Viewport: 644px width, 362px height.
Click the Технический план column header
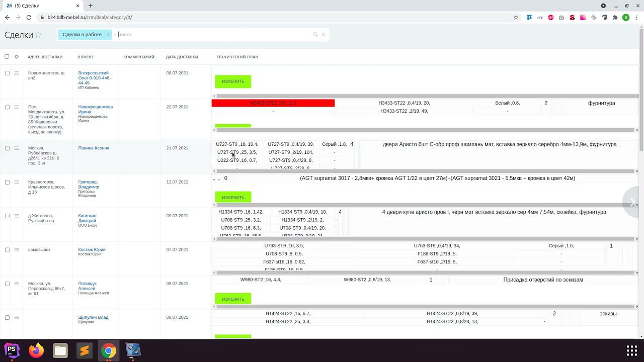(x=237, y=57)
